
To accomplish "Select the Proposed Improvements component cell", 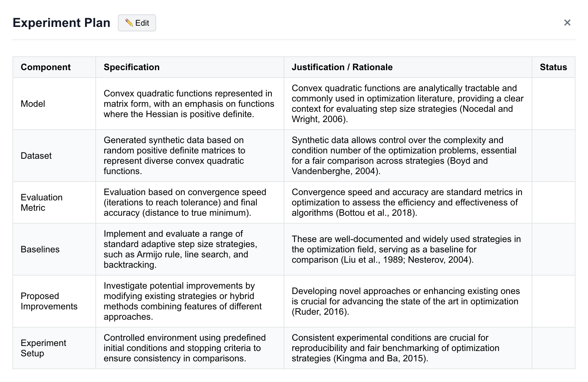I will 49,301.
